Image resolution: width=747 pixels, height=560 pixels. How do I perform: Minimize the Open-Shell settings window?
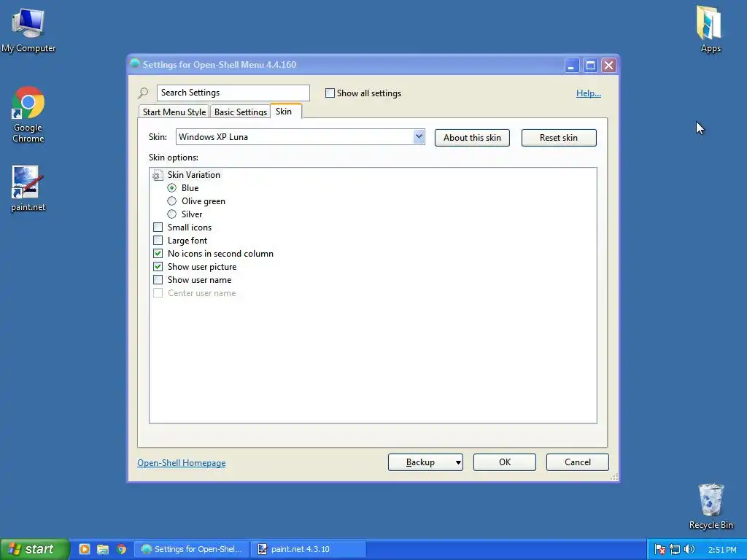coord(572,65)
